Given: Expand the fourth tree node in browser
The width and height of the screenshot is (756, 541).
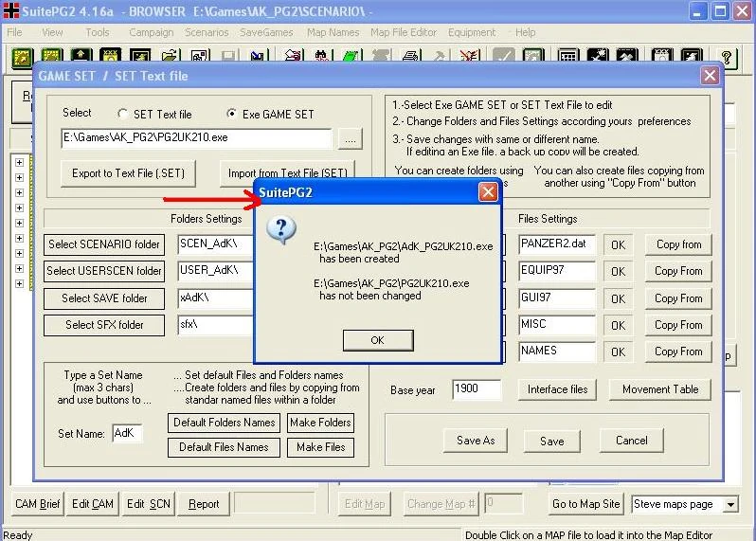Looking at the screenshot, I should click(19, 207).
